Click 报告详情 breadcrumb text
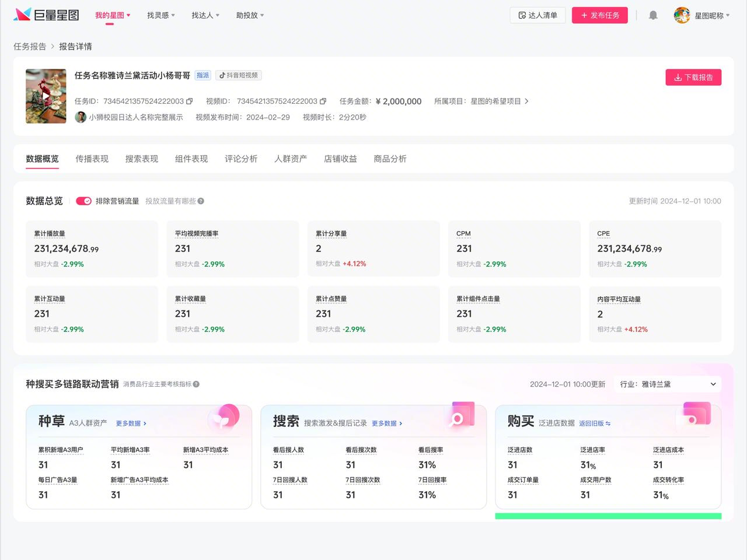 (75, 47)
